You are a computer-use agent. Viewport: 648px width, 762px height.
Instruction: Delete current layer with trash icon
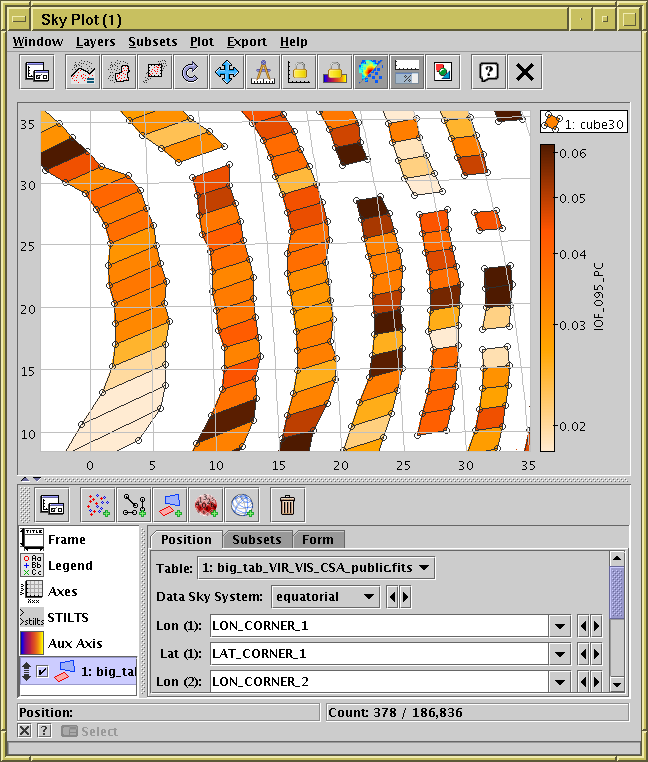(x=288, y=505)
